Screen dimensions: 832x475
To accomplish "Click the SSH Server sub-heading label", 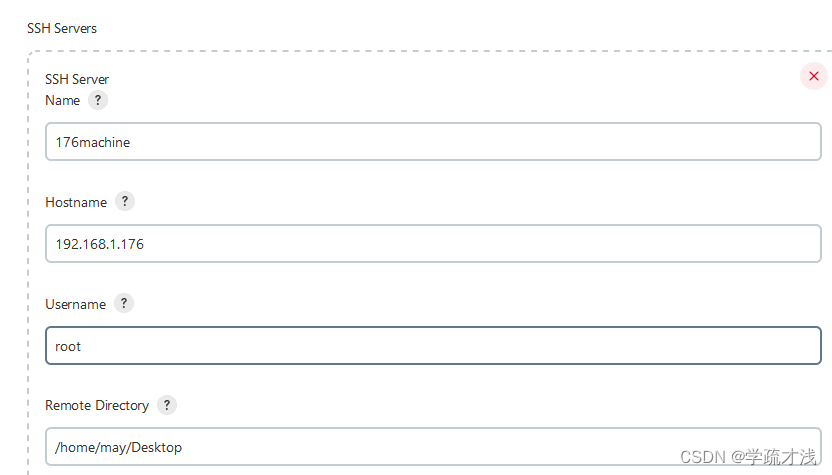I will coord(77,79).
